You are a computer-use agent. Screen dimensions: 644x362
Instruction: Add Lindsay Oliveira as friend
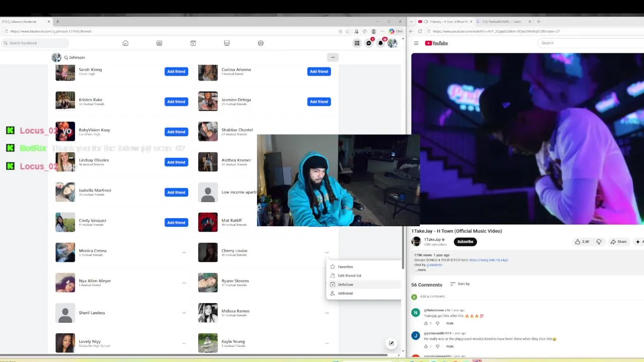pyautogui.click(x=176, y=162)
